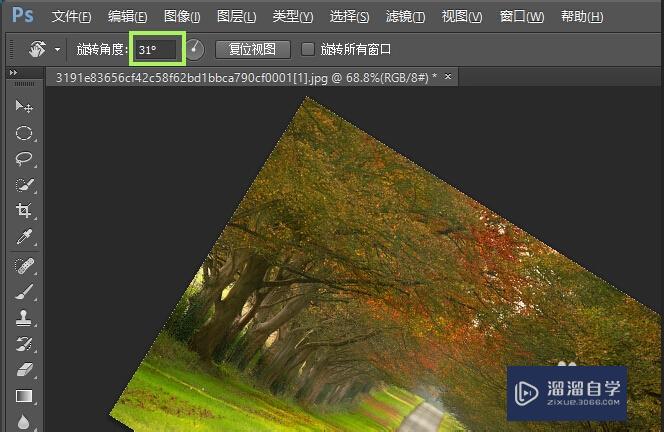Viewport: 664px width, 432px height.
Task: Select the Elliptical Marquee tool
Action: pos(24,133)
